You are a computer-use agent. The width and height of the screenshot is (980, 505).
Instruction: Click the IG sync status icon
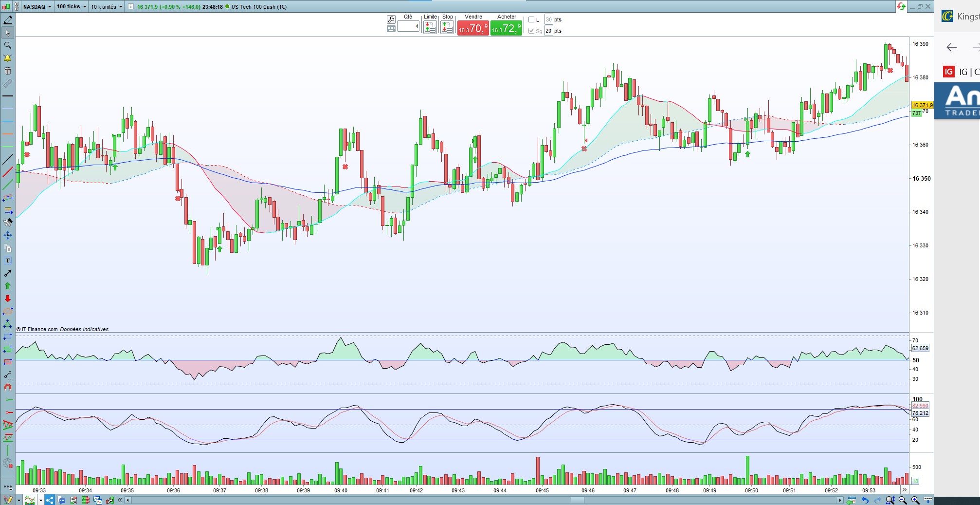[901, 7]
